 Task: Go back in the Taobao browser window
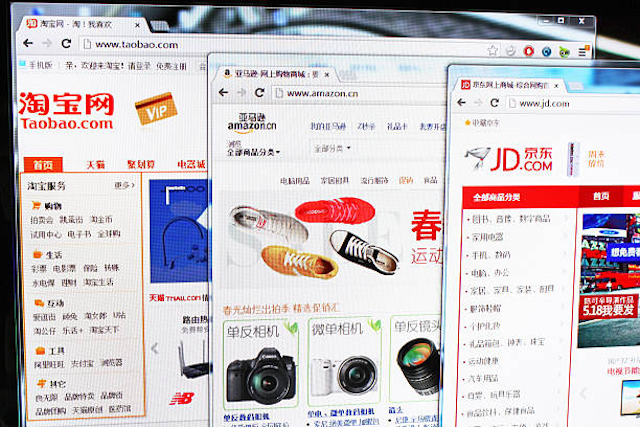[x=22, y=43]
